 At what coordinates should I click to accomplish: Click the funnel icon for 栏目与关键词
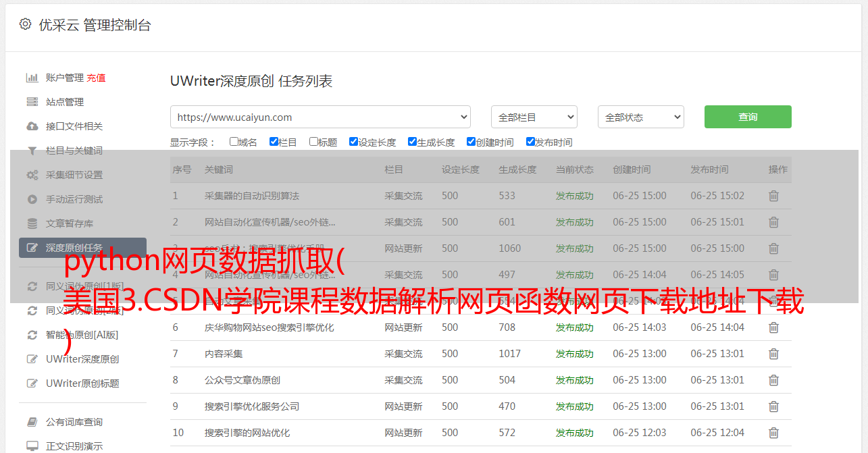pos(32,151)
